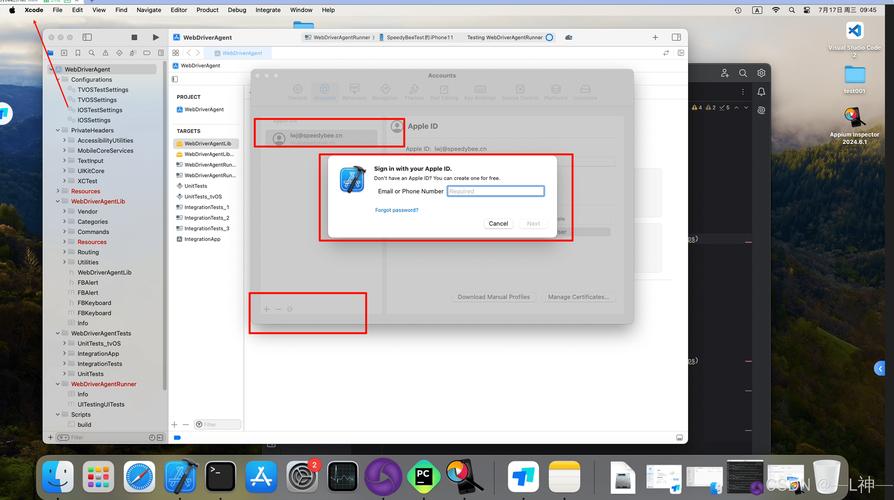Open the Find navigator magnifier icon

tap(91, 52)
